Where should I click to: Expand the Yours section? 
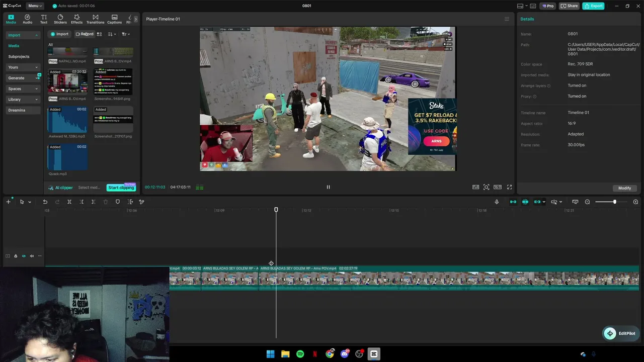23,67
